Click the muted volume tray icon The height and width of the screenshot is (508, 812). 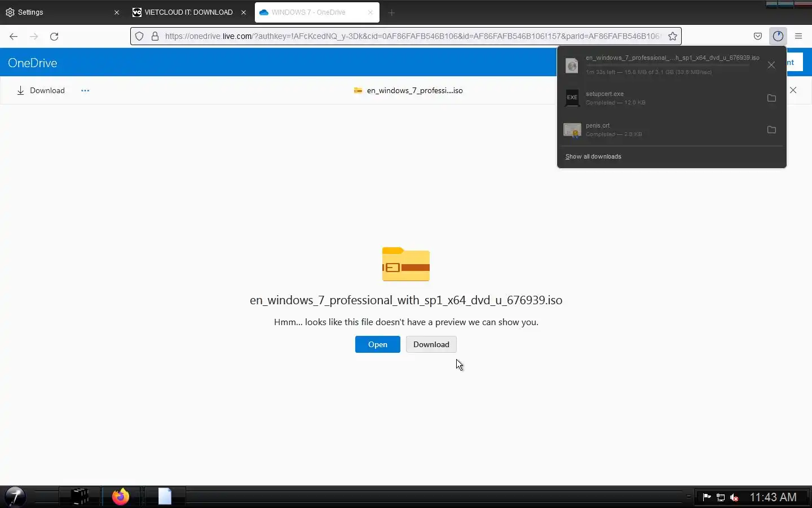click(734, 497)
